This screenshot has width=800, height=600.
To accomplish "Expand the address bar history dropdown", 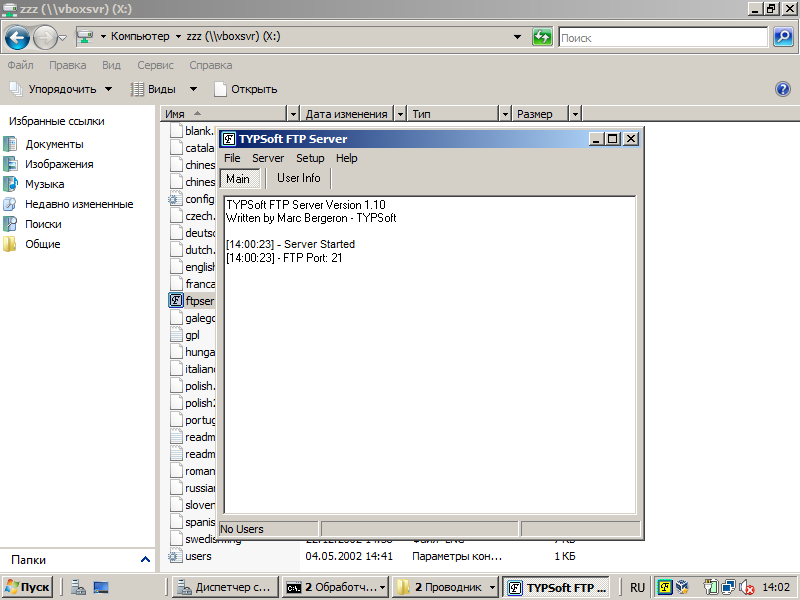I will (517, 37).
